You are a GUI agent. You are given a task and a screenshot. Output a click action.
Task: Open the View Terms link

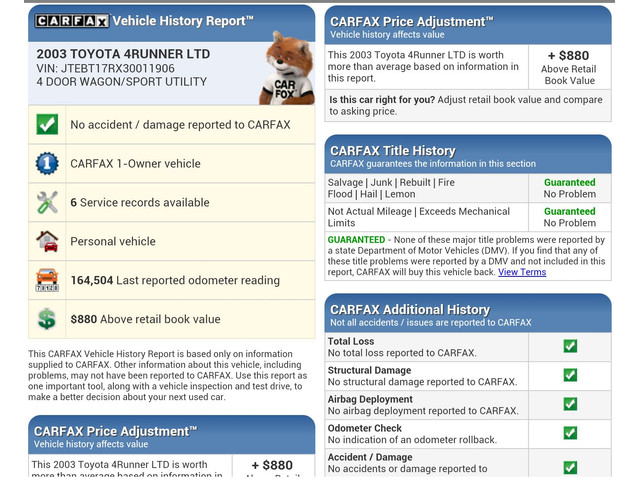coord(522,272)
